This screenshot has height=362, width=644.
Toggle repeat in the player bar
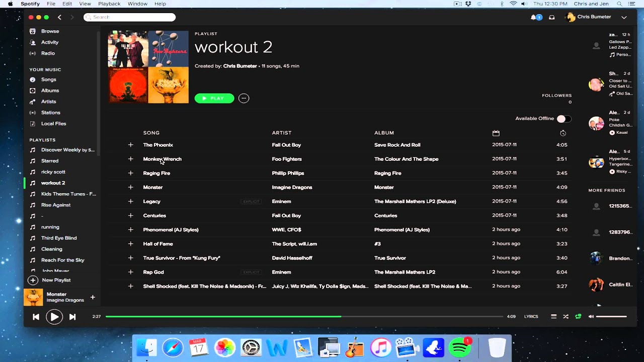(x=578, y=317)
